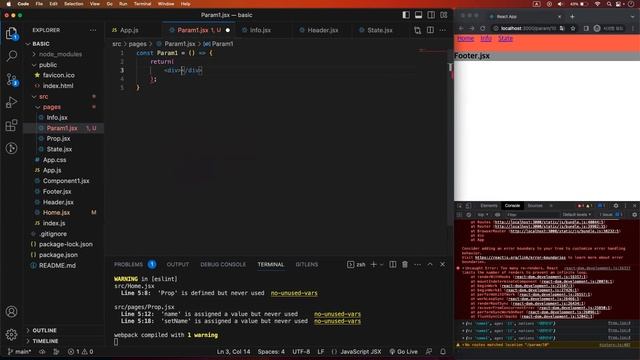This screenshot has height=360, width=640.
Task: Click the first no-unused-vars link in terminal
Action: (x=294, y=293)
